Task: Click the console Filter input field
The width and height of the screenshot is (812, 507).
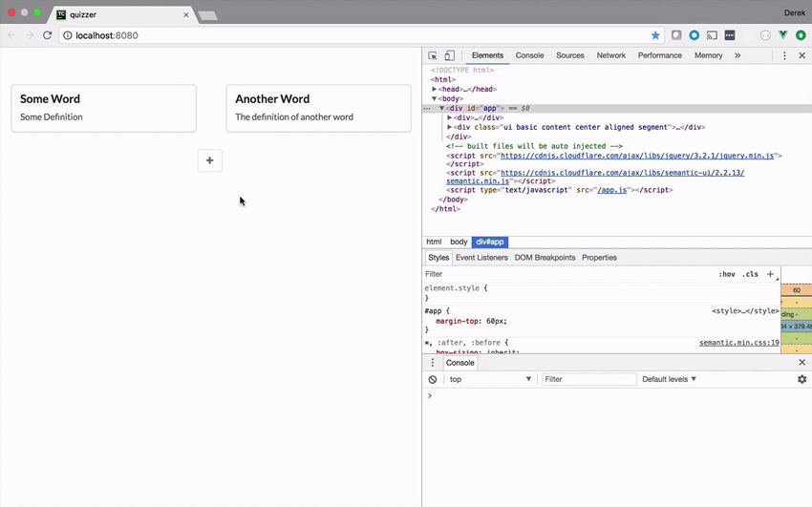Action: (x=589, y=379)
